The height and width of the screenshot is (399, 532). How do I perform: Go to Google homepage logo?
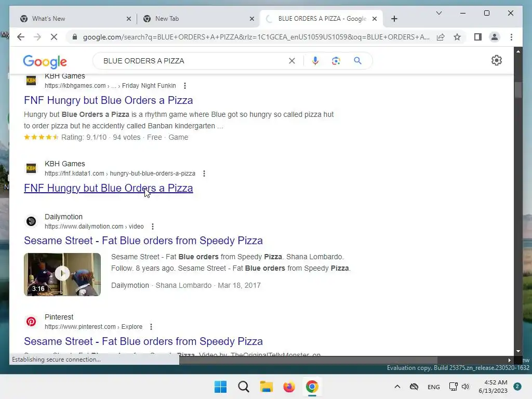coord(45,62)
